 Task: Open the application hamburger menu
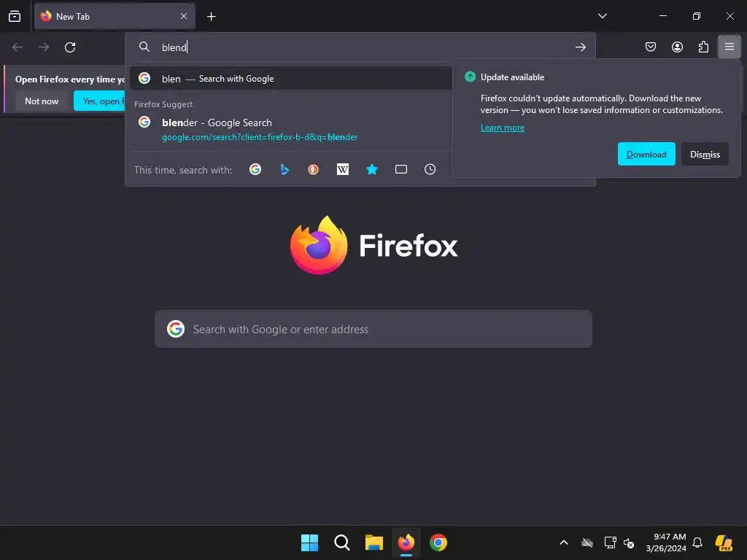point(729,47)
